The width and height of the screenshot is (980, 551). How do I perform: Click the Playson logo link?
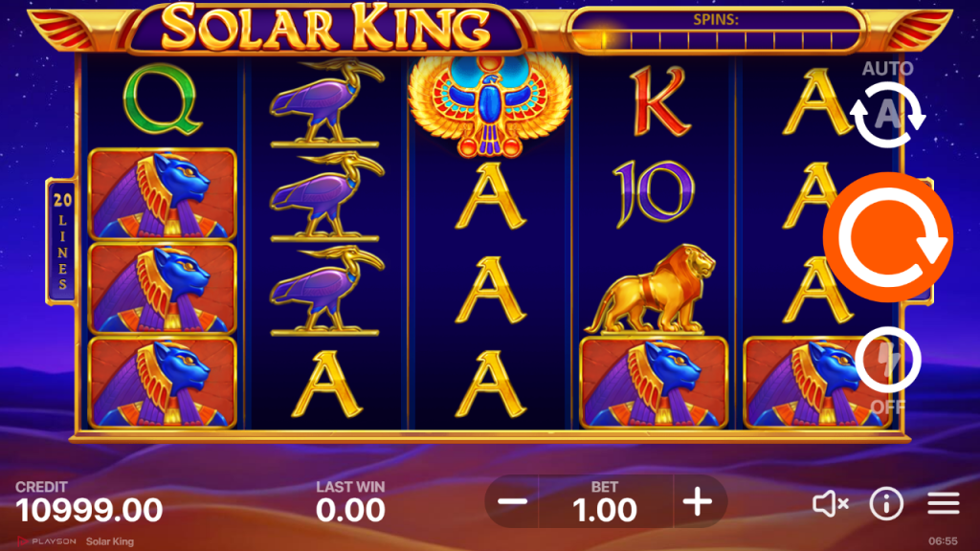pos(47,541)
